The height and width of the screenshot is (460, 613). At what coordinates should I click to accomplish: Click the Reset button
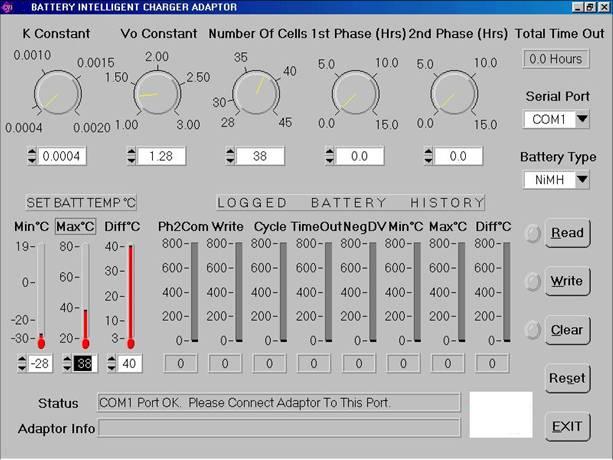point(566,378)
